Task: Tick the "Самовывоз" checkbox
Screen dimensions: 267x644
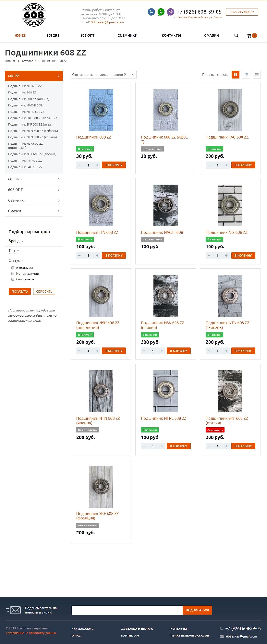Action: (x=13, y=279)
